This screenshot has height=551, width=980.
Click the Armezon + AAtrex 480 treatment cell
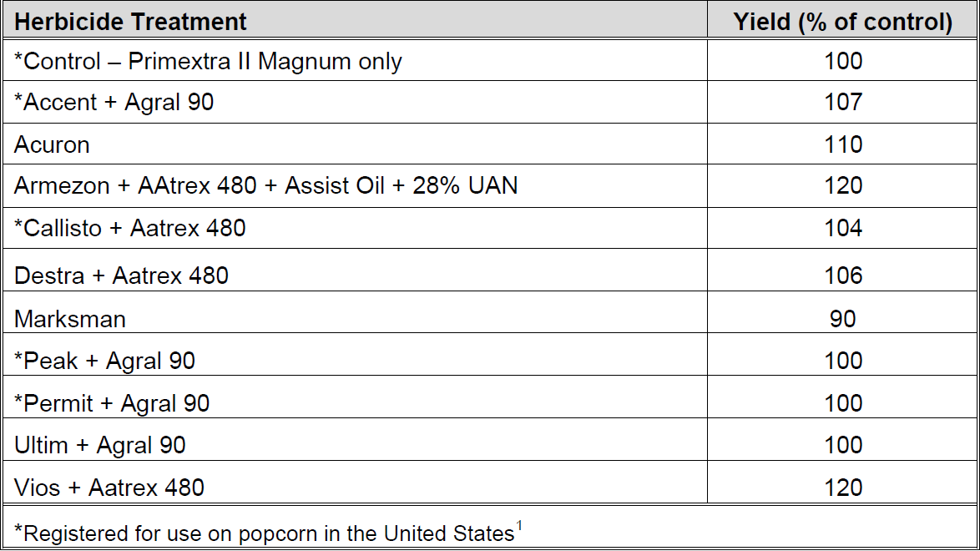coord(265,185)
